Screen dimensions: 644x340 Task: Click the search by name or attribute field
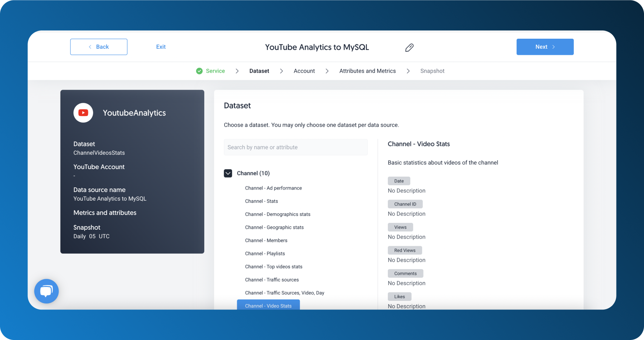[296, 147]
